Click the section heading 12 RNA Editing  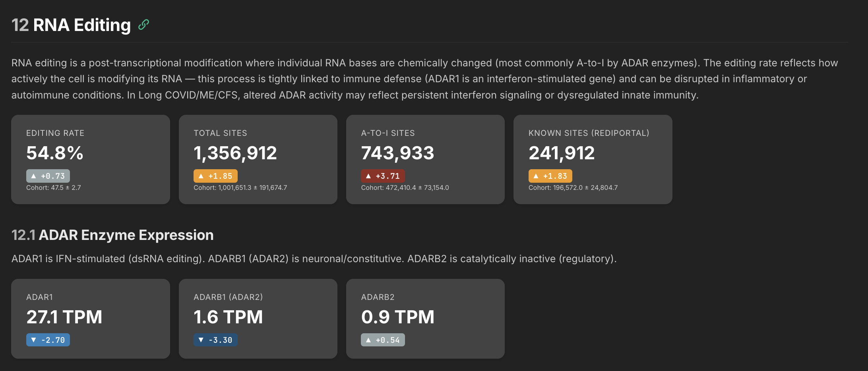tap(71, 25)
